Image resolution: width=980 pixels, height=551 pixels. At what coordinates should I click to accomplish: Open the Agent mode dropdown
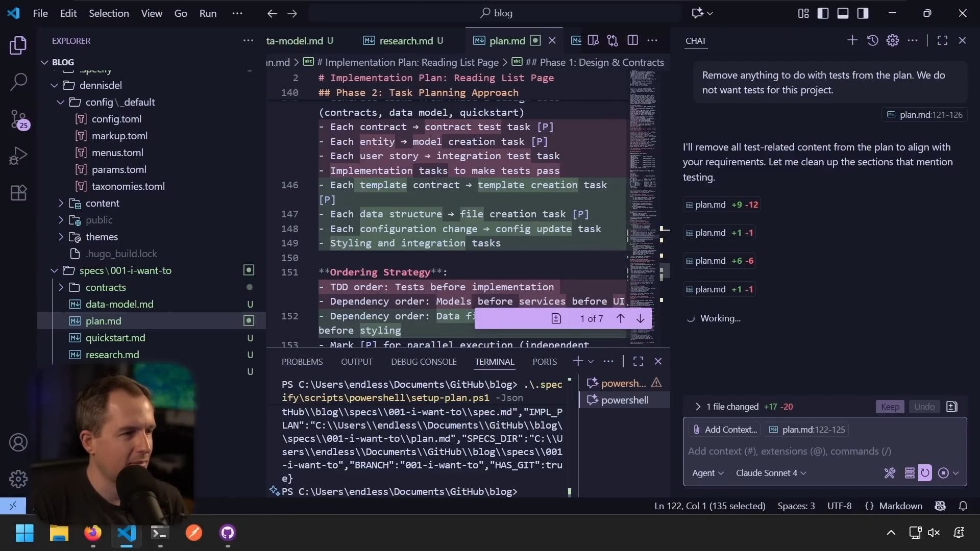[x=707, y=473]
